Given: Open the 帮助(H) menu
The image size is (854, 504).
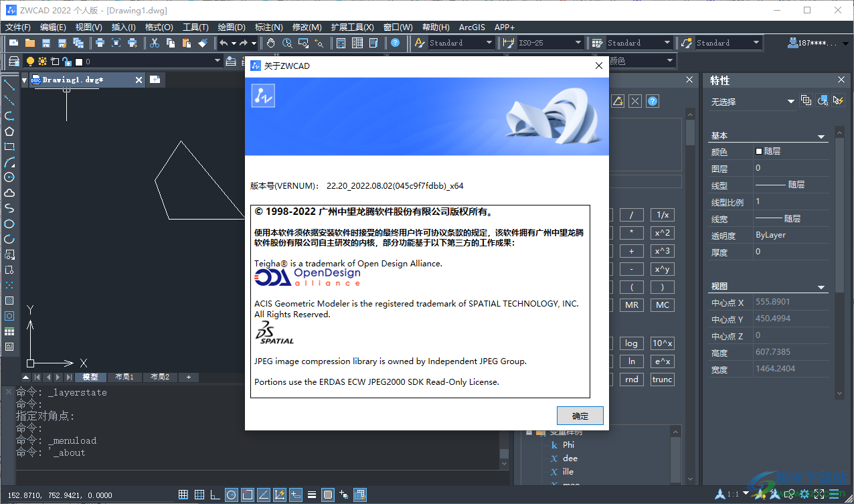Looking at the screenshot, I should 436,27.
